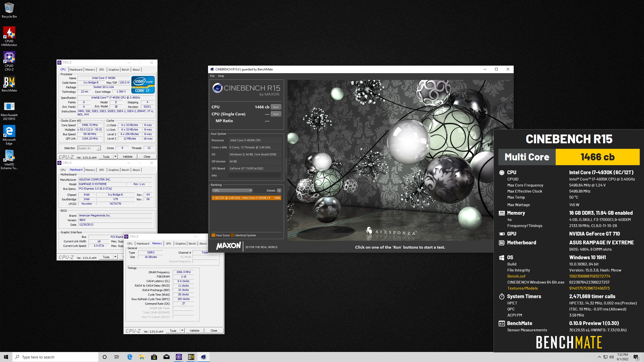Click the Type here to search box
This screenshot has height=362, width=644.
(55, 357)
